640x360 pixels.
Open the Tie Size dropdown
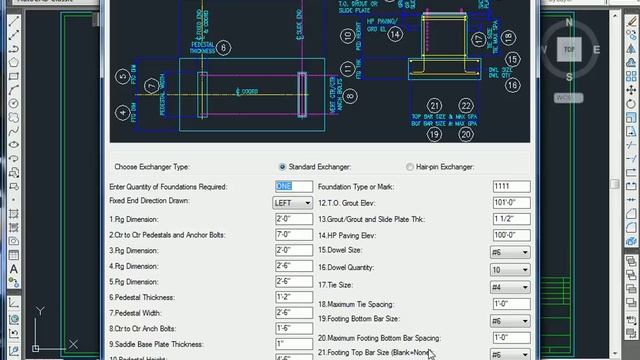click(510, 287)
